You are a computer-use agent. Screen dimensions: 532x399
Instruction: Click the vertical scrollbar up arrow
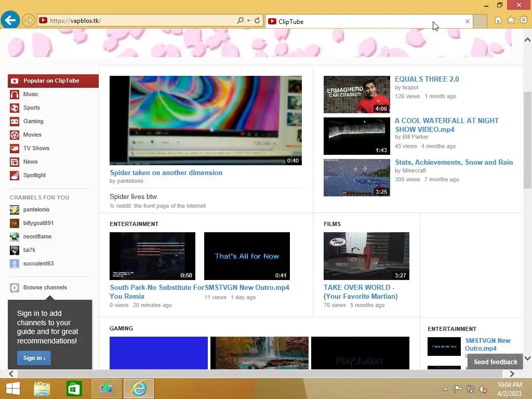point(527,40)
